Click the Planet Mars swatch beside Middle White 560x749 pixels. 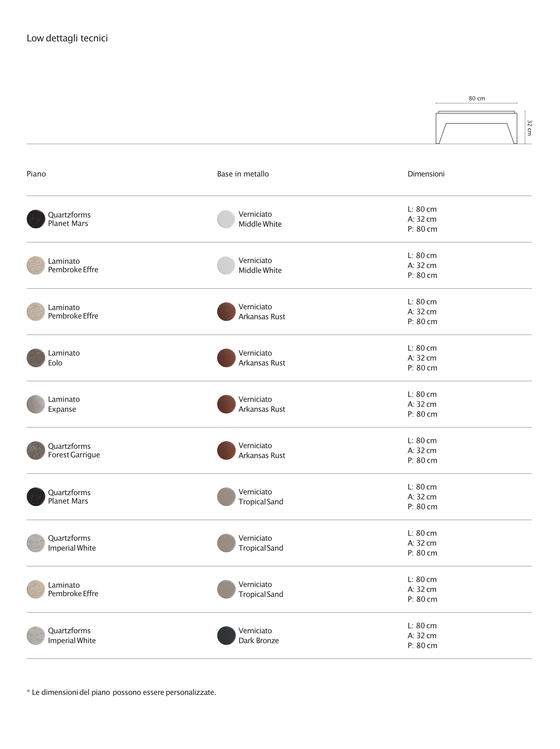[36, 219]
